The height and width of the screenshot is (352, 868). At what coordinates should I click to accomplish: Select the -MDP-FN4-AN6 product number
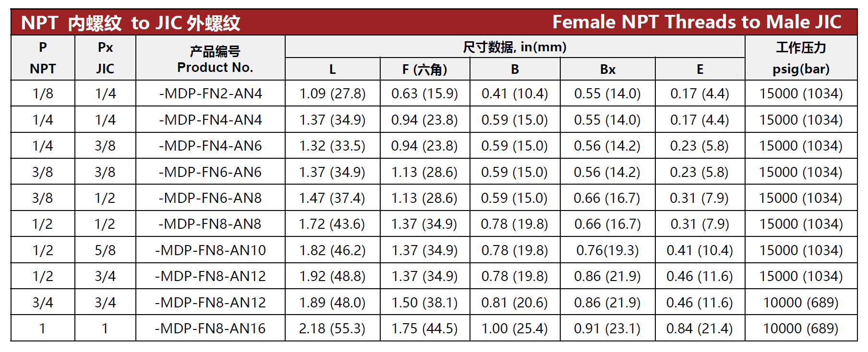(210, 146)
